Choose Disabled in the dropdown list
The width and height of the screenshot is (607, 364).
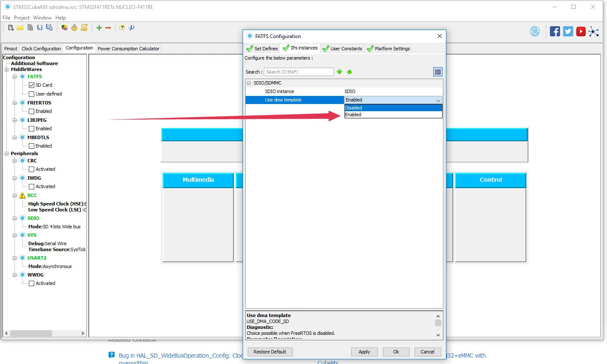coord(393,108)
